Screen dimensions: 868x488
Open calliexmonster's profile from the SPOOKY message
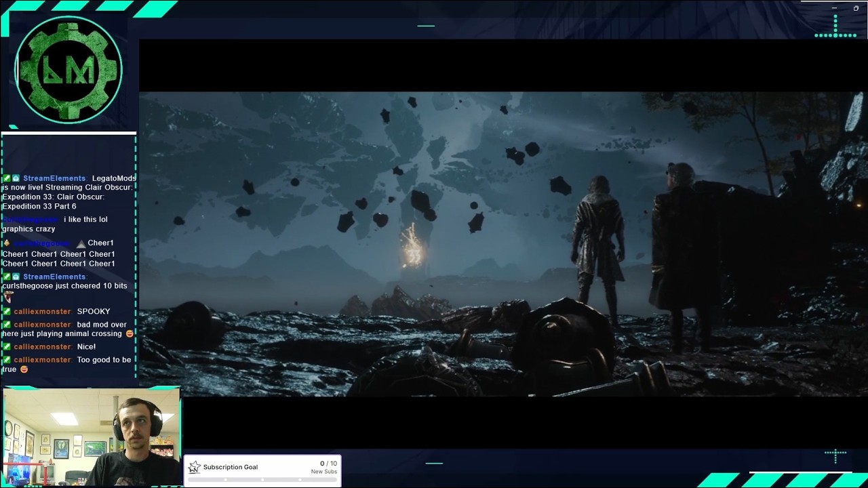(x=42, y=312)
